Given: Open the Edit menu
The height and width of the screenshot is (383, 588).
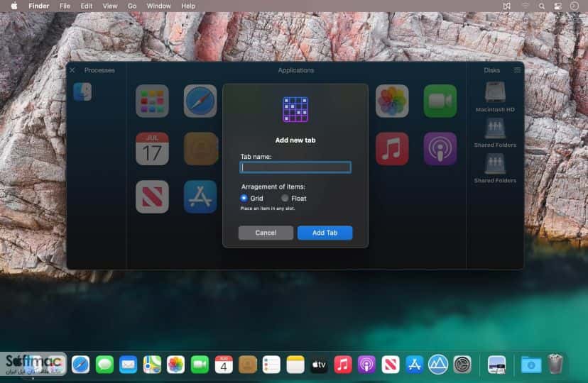Looking at the screenshot, I should point(86,6).
